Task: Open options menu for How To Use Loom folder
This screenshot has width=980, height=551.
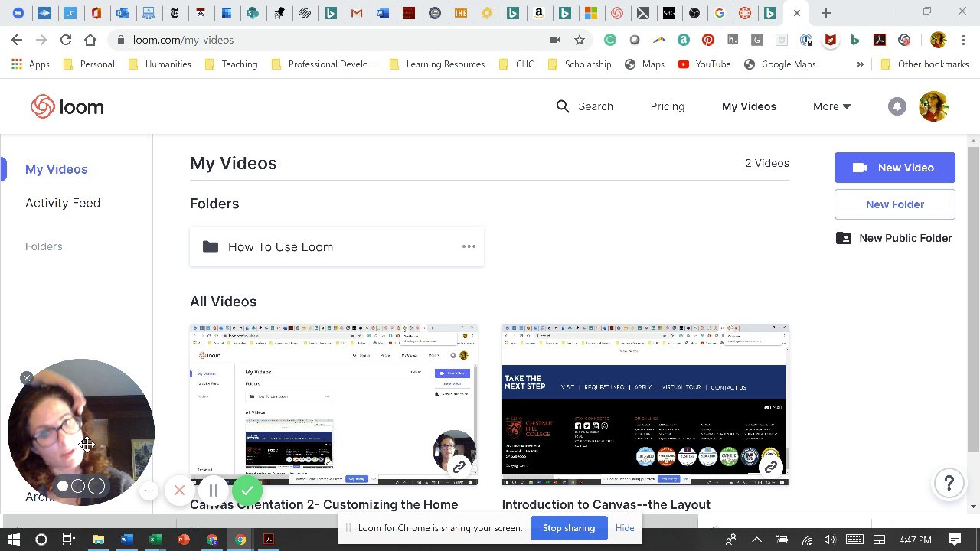Action: 469,246
